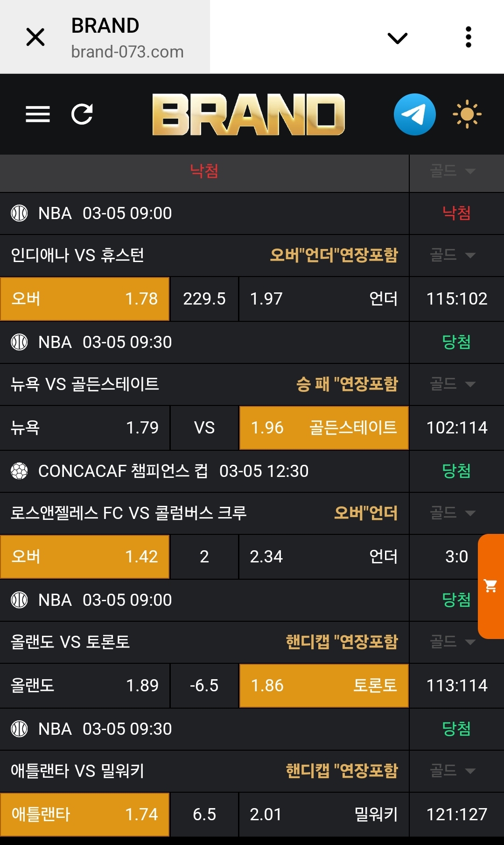Close the browser tab with X
The height and width of the screenshot is (845, 504).
click(x=35, y=37)
